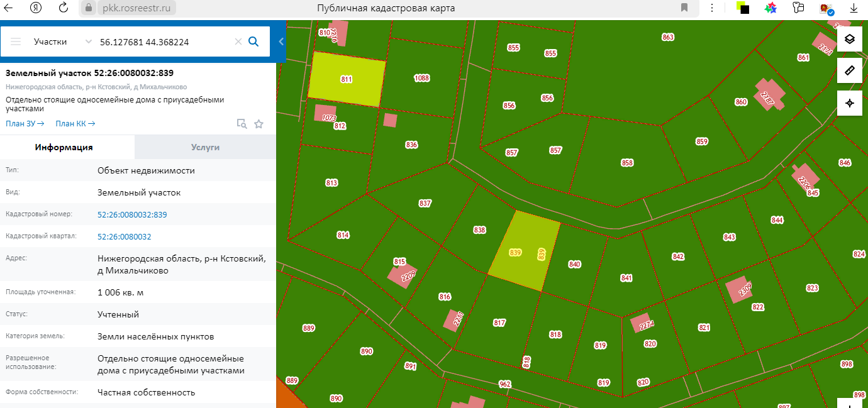Collapse the info side panel arrow

[x=281, y=41]
